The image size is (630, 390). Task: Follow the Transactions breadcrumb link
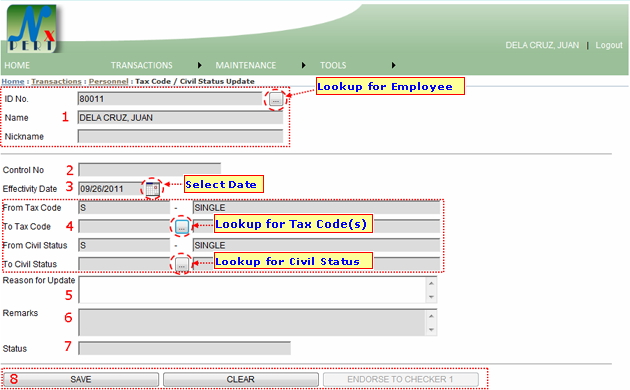(56, 82)
